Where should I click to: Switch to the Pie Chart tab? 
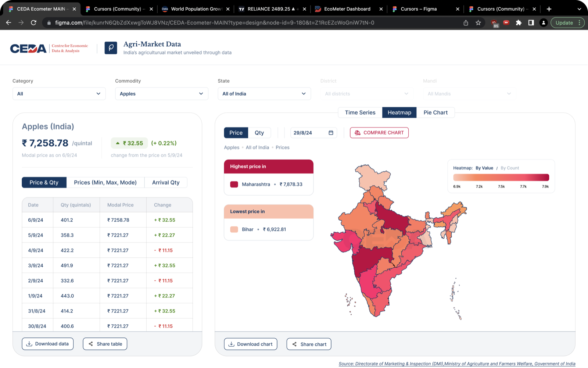click(x=435, y=112)
